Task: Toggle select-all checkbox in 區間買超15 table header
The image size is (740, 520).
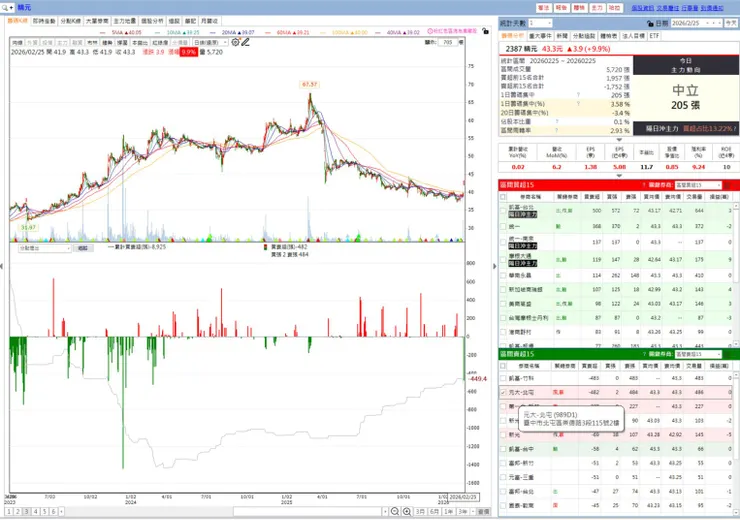Action: click(503, 197)
